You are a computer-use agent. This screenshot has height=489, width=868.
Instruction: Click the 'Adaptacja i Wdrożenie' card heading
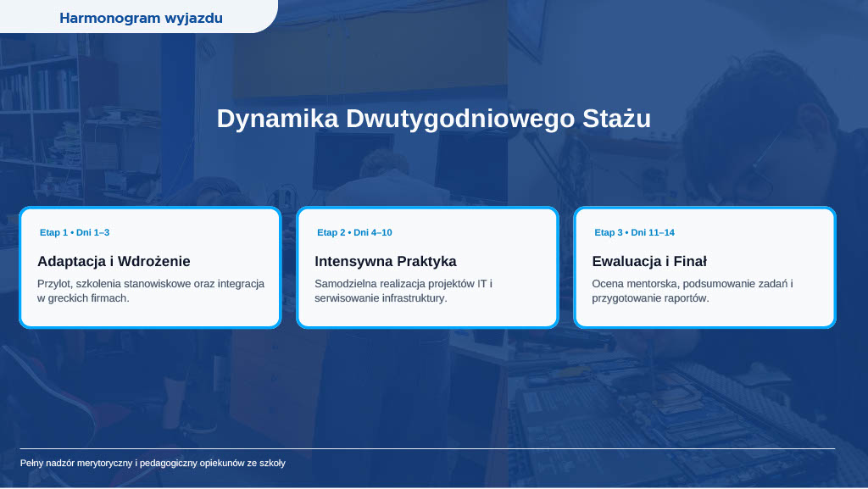[114, 261]
